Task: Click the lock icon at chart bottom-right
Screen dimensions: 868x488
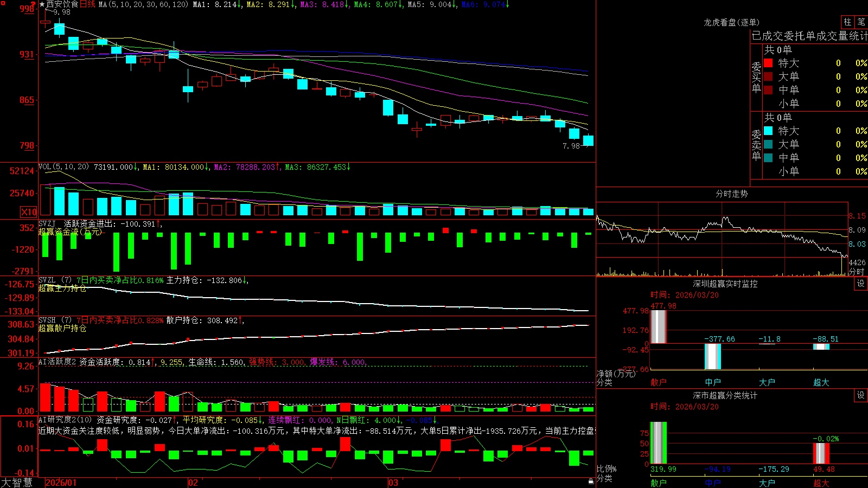Action: [591, 481]
